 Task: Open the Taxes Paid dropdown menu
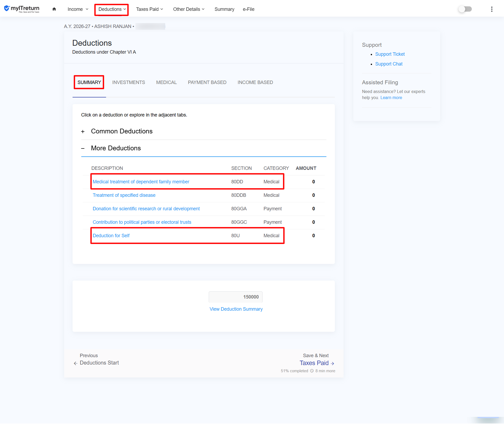tap(149, 9)
